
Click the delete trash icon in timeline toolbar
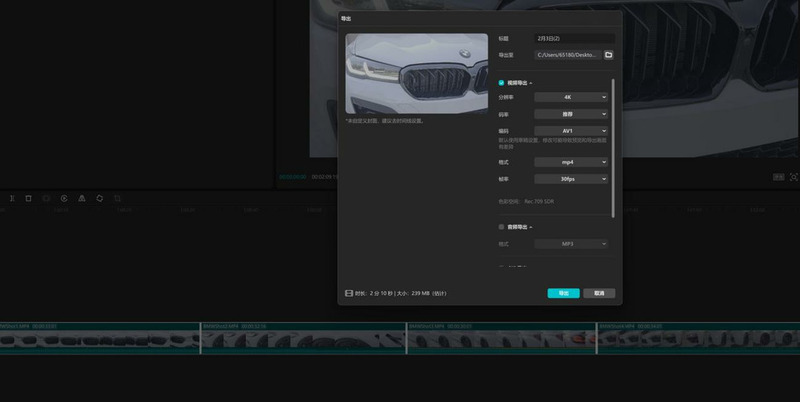click(x=29, y=198)
